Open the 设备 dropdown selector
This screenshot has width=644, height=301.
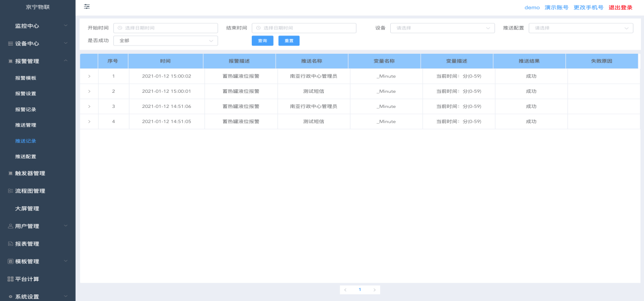[x=442, y=28]
